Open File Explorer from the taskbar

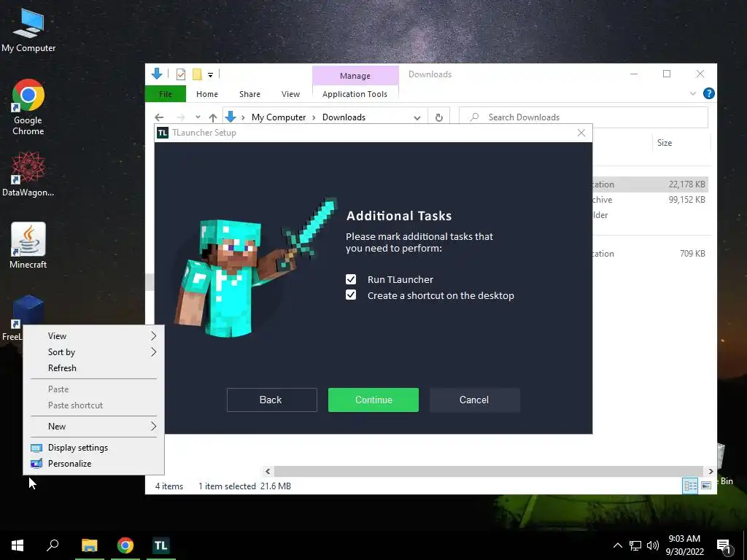[90, 545]
